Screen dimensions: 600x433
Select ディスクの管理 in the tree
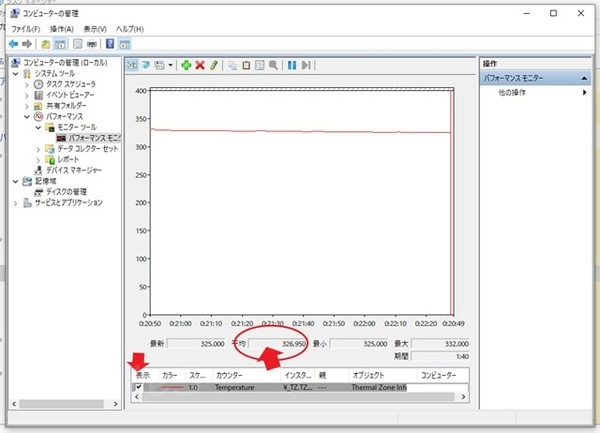click(66, 192)
